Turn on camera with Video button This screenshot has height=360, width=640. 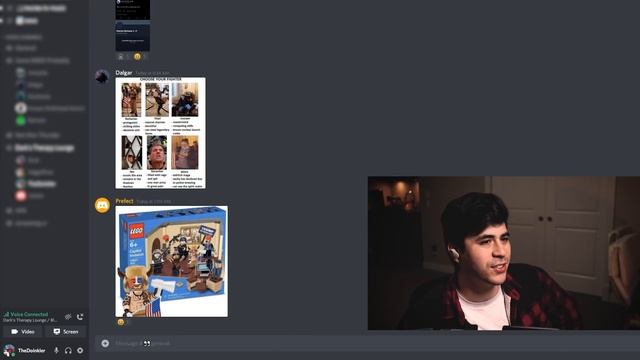point(22,331)
